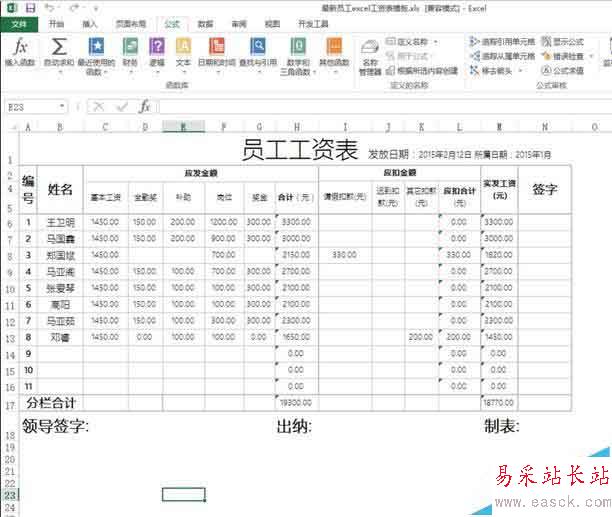Open the File tab
The image size is (612, 517).
coord(19,24)
